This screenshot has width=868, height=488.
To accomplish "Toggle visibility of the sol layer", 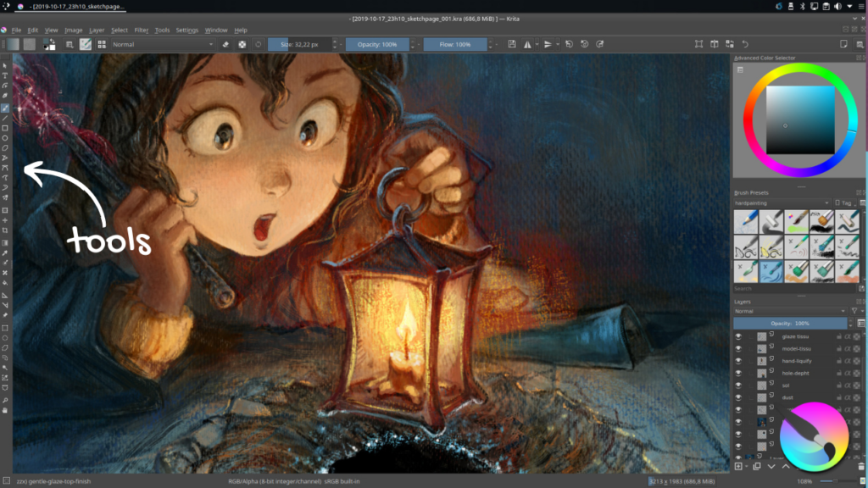I will point(738,385).
